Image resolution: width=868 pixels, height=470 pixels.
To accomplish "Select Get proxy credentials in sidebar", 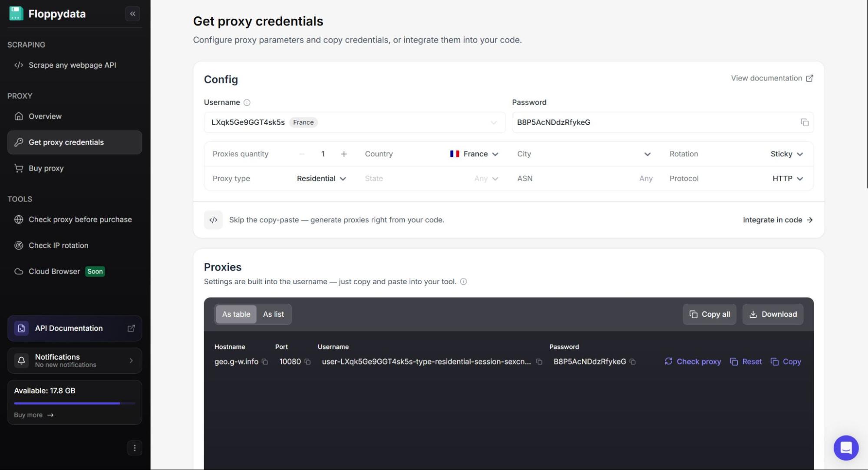I will click(x=75, y=142).
